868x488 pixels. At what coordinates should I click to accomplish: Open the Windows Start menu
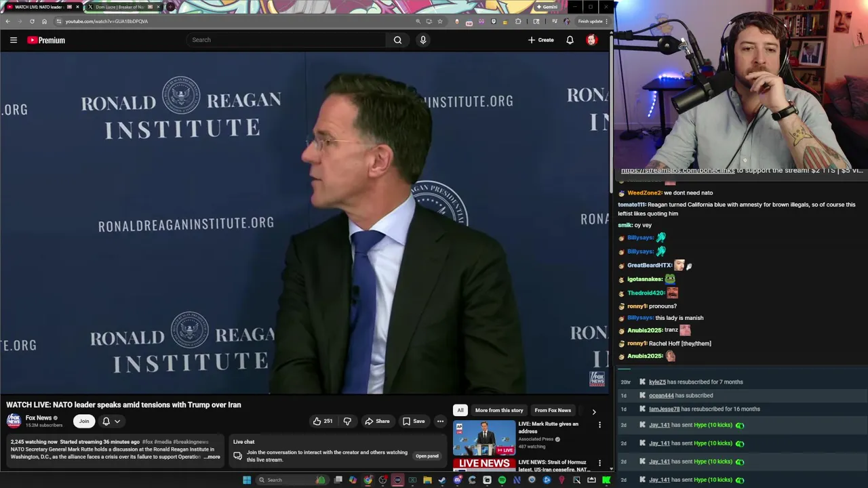pyautogui.click(x=247, y=480)
